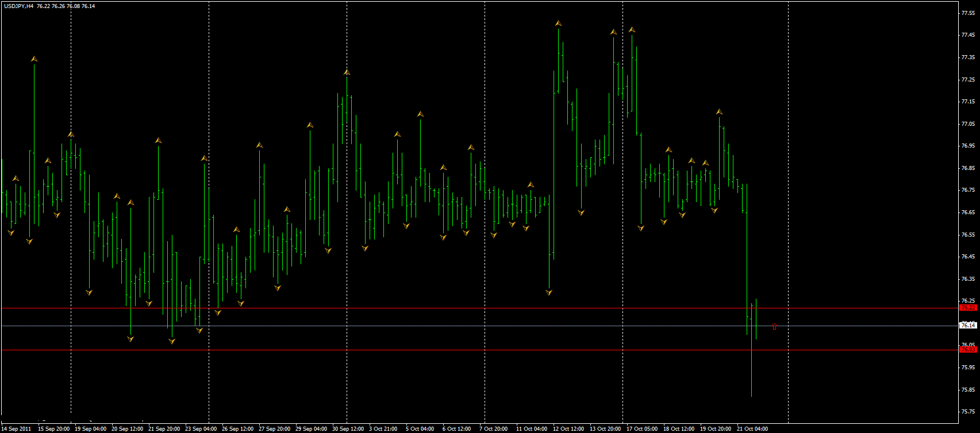Screen dimensions: 980x433
Task: Click the 12 Oct 12:00 time label
Action: (569, 429)
